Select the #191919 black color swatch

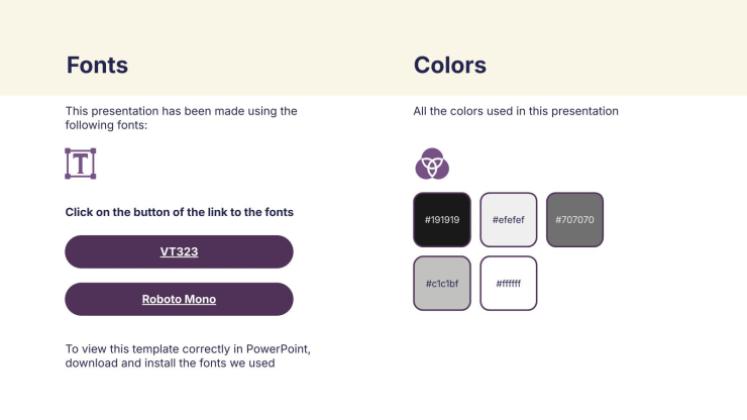442,220
